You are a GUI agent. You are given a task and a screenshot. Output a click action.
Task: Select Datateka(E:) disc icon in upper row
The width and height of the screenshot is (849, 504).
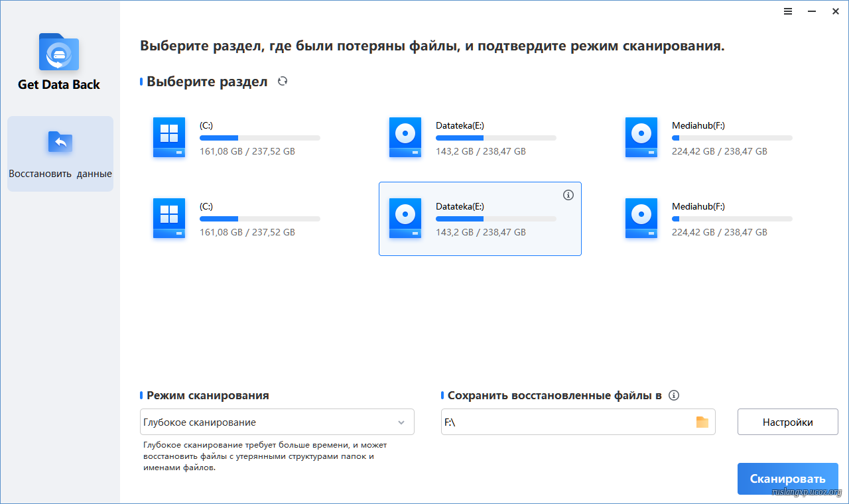click(405, 137)
